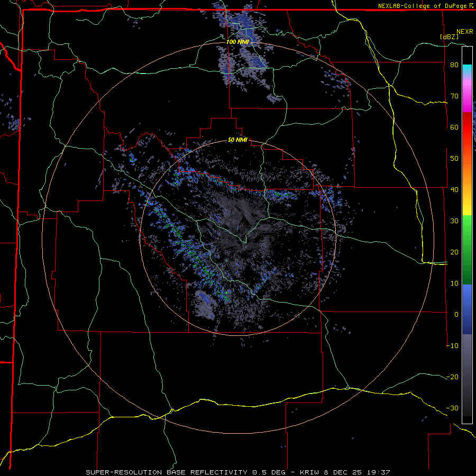Click the -30 value on the dBZ scale

point(452,408)
